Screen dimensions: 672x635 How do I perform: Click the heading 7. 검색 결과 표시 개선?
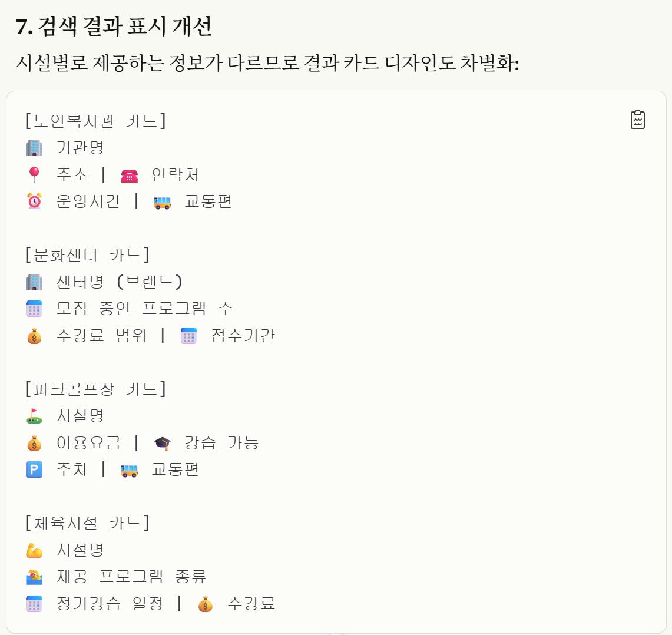(114, 27)
